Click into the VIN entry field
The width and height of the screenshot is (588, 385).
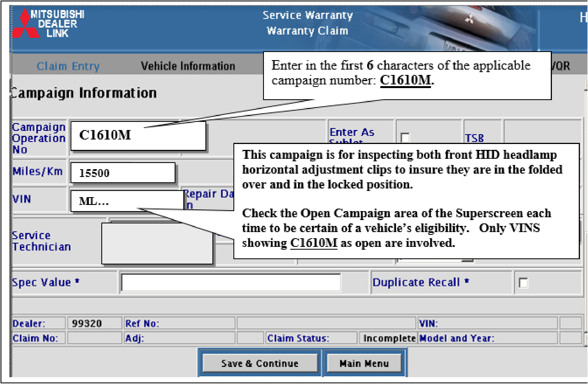pyautogui.click(x=127, y=201)
